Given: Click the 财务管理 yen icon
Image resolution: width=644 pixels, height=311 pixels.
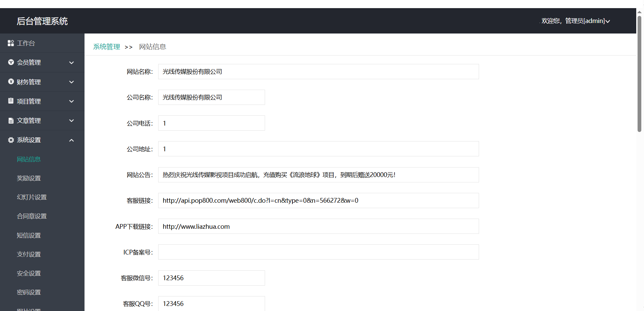Looking at the screenshot, I should pos(11,82).
